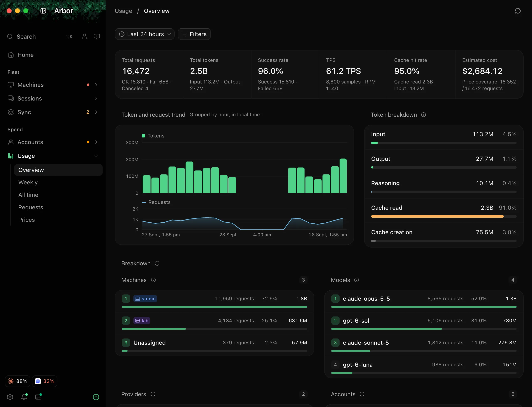Image resolution: width=532 pixels, height=407 pixels.
Task: Click the info icon beside Token breakdown
Action: 423,115
